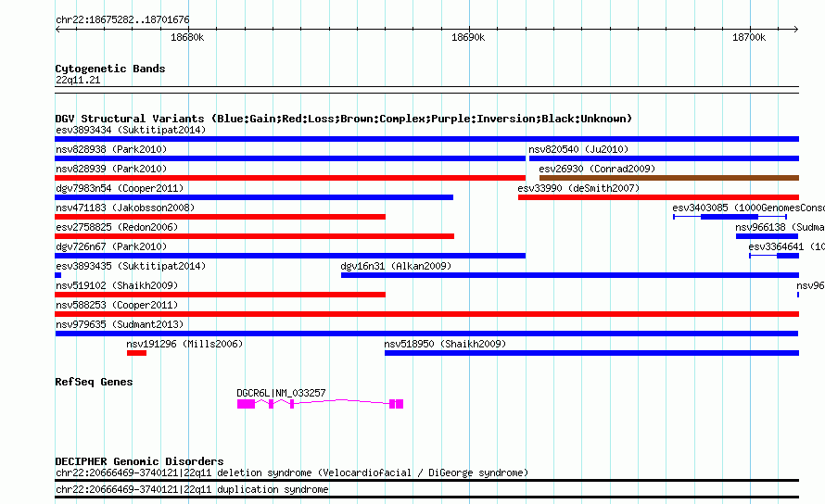The width and height of the screenshot is (825, 504).
Task: Open the esv3893435 (Suktitipat2014) label
Action: tap(131, 266)
